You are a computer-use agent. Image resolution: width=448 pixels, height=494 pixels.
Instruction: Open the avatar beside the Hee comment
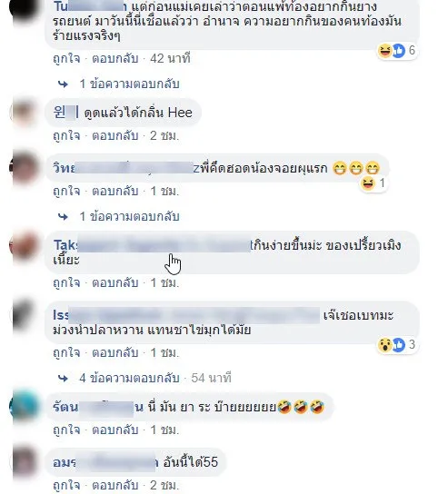(x=24, y=113)
